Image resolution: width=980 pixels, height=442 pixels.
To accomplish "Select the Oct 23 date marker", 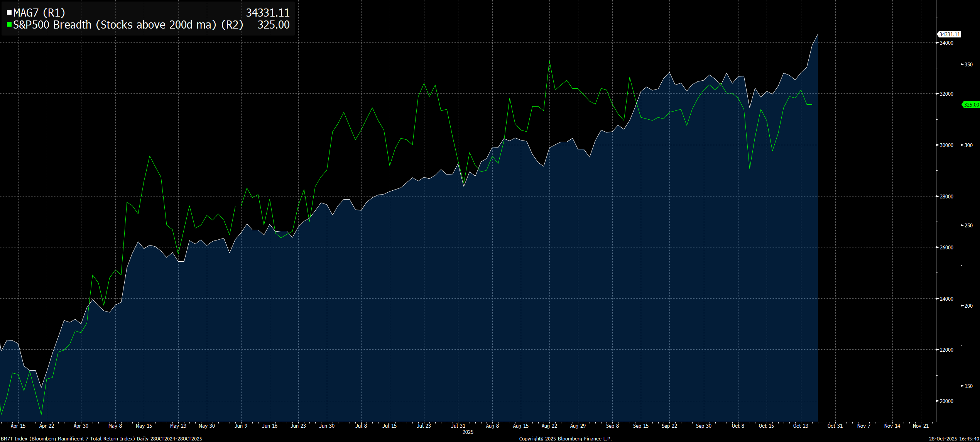I will coord(801,426).
